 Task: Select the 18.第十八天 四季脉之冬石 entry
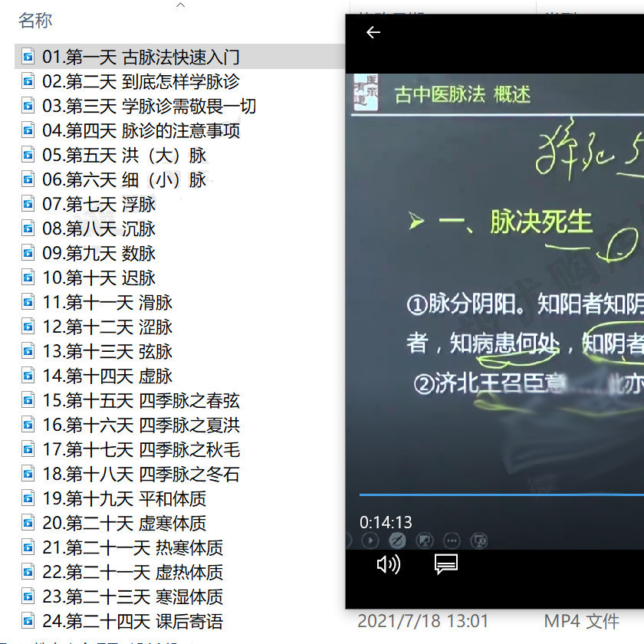click(x=141, y=475)
